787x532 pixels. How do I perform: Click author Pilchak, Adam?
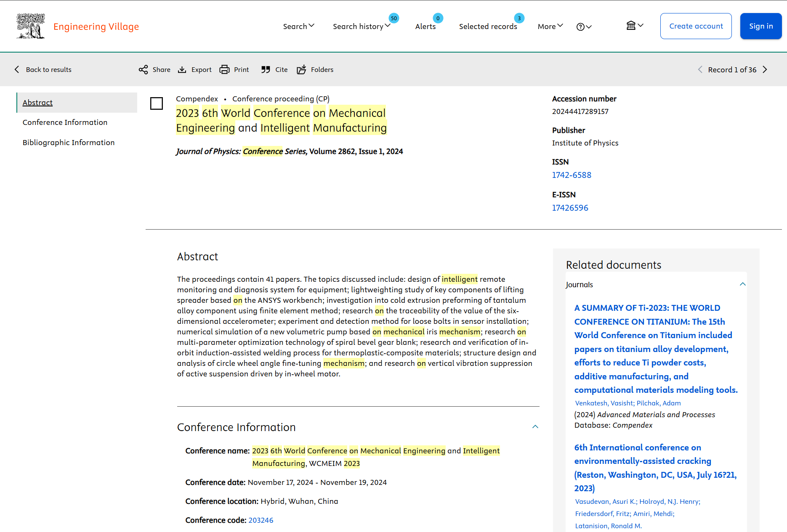659,403
